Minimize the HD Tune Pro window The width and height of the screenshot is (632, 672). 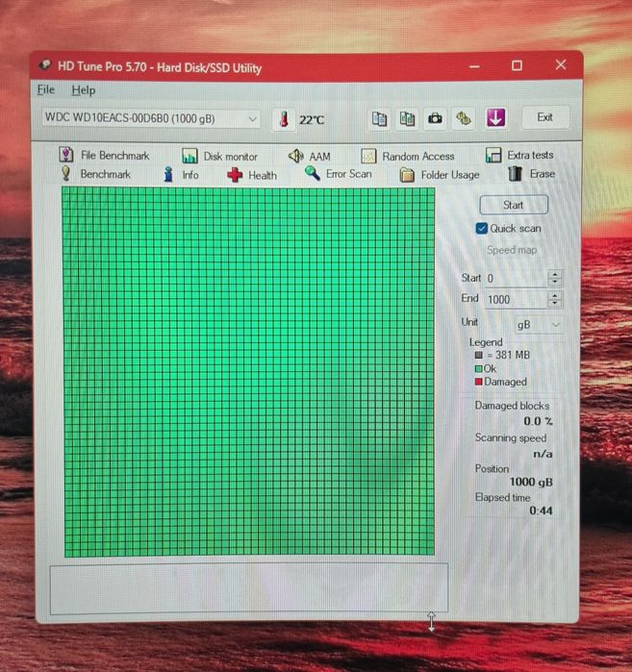point(474,66)
